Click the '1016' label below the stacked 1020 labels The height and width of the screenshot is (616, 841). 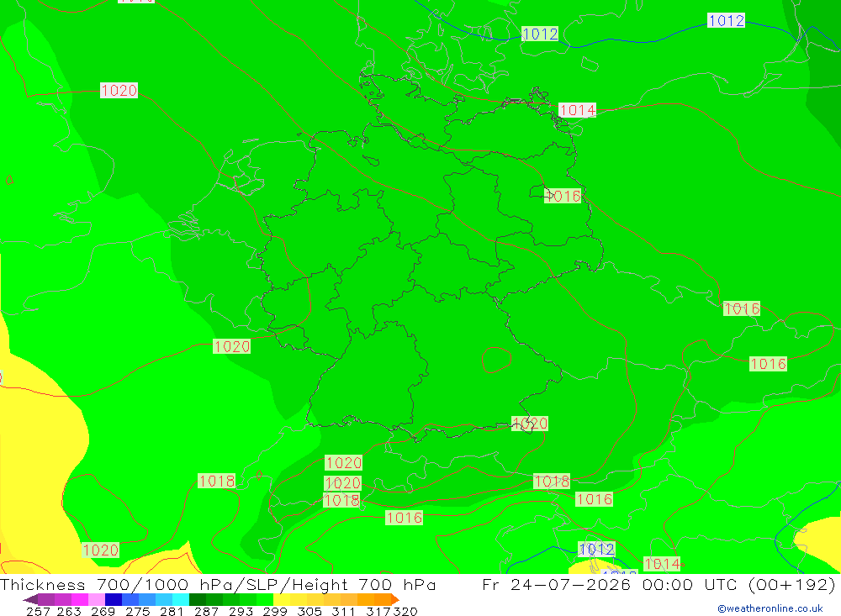click(405, 518)
